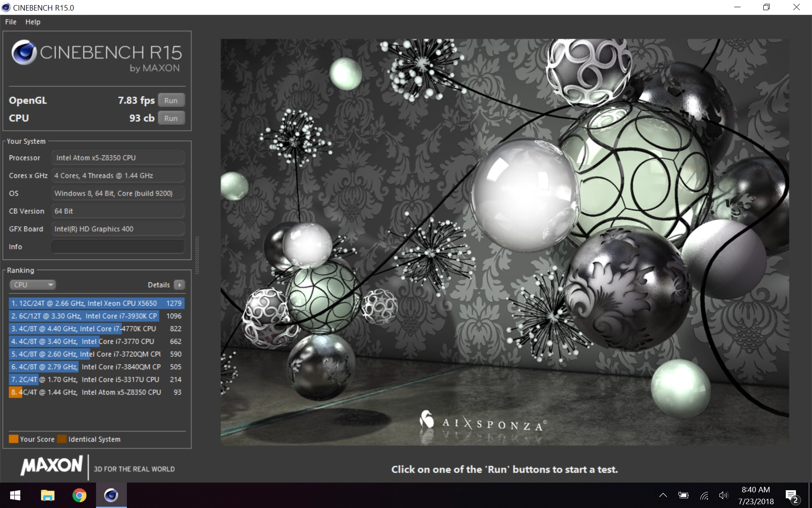The image size is (812, 508).
Task: Click the CB Version 64 Bit field
Action: click(x=118, y=211)
